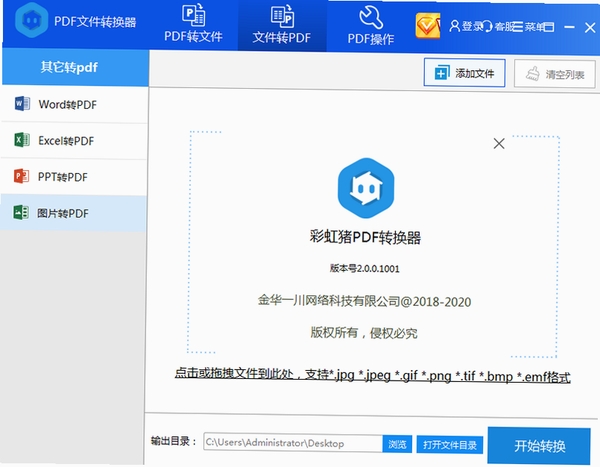600x467 pixels.
Task: Open the PDF转文件 tab
Action: click(x=193, y=24)
